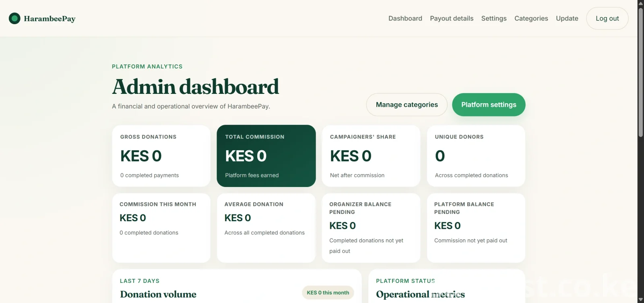The image size is (644, 303).
Task: Click the Unique Donors card
Action: coord(476,156)
